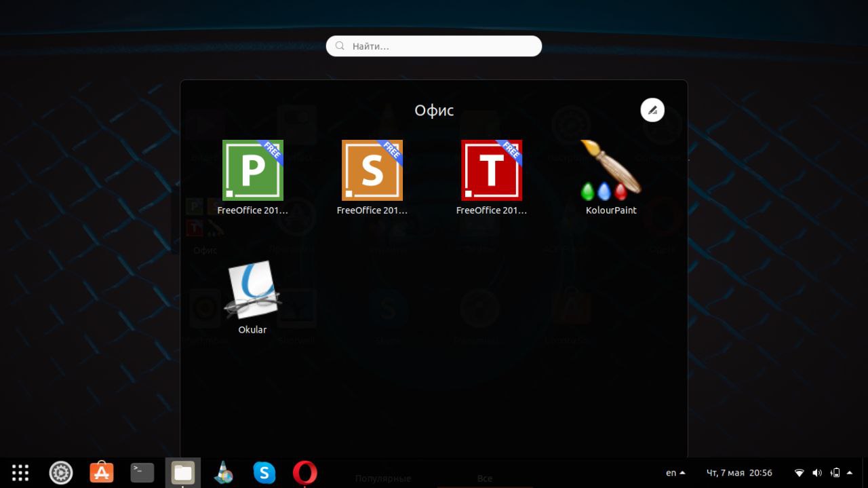Open Files manager in the taskbar
The image size is (868, 488).
[x=183, y=472]
